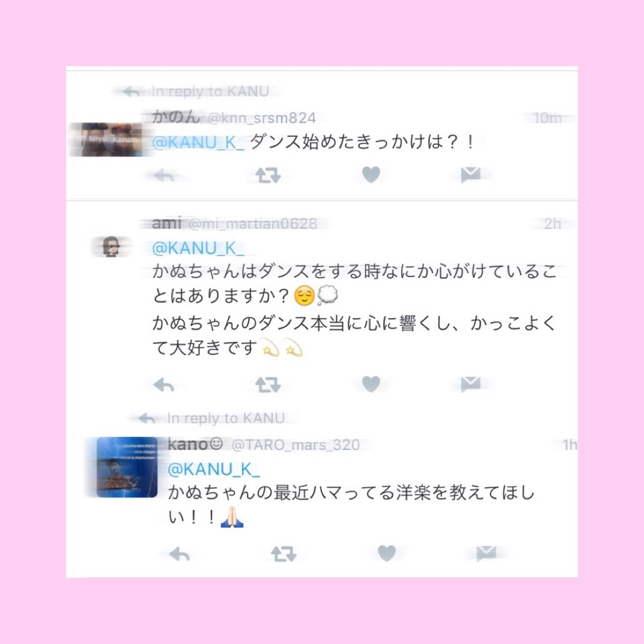This screenshot has width=644, height=644.
Task: View ami's avatar
Action: coord(111,246)
